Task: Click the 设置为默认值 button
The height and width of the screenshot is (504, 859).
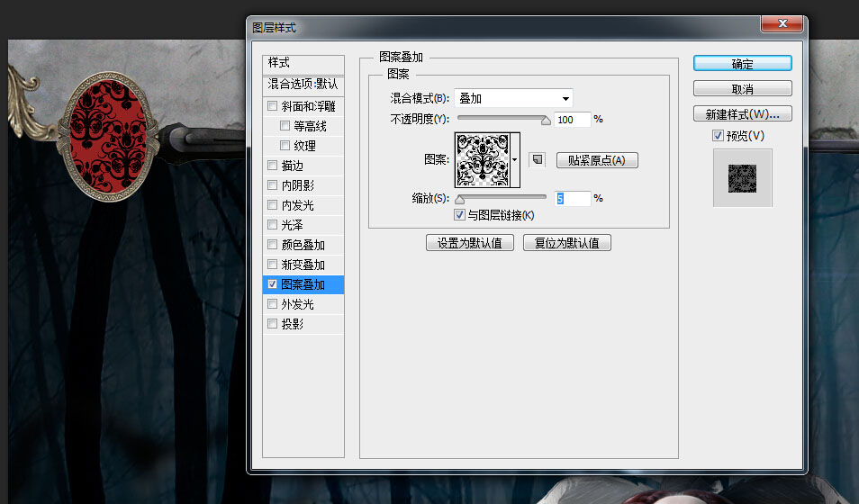Action: [x=469, y=243]
